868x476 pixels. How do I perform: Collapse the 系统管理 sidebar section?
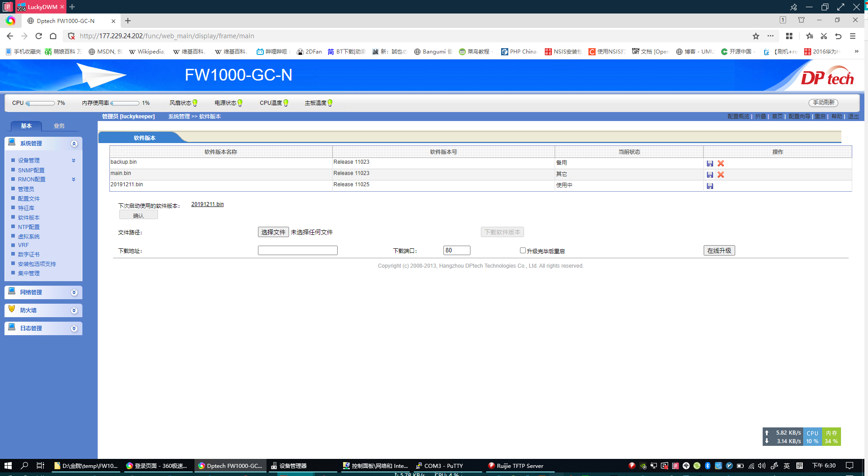(x=74, y=144)
